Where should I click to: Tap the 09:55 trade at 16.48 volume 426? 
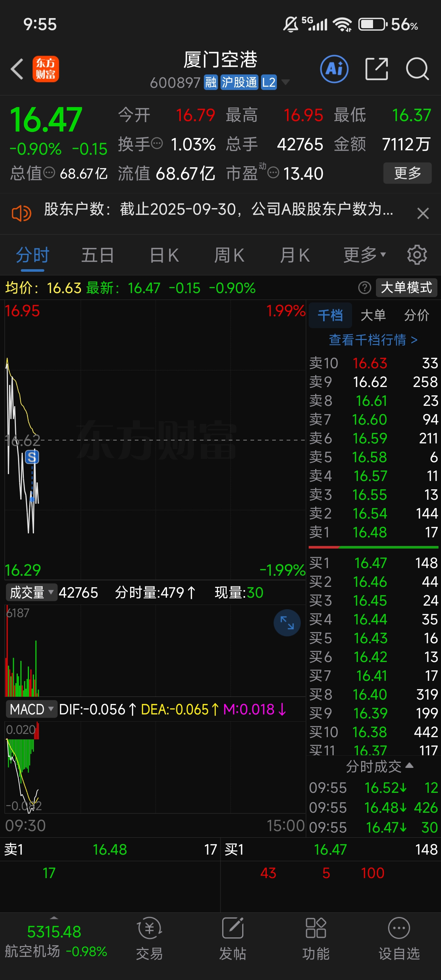(373, 807)
